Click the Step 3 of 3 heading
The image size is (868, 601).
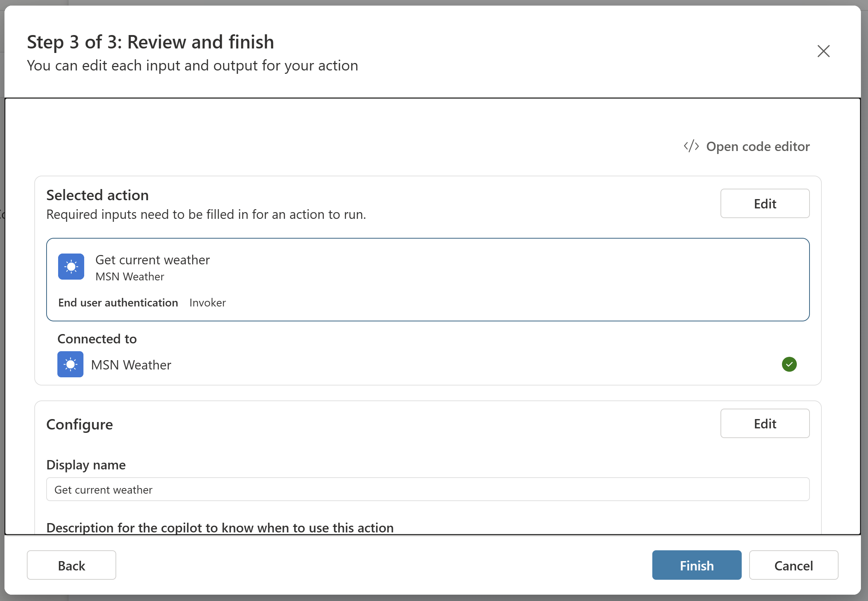(151, 42)
